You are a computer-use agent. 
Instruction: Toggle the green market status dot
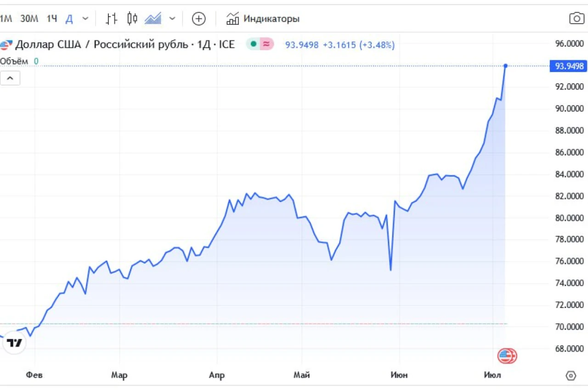253,45
